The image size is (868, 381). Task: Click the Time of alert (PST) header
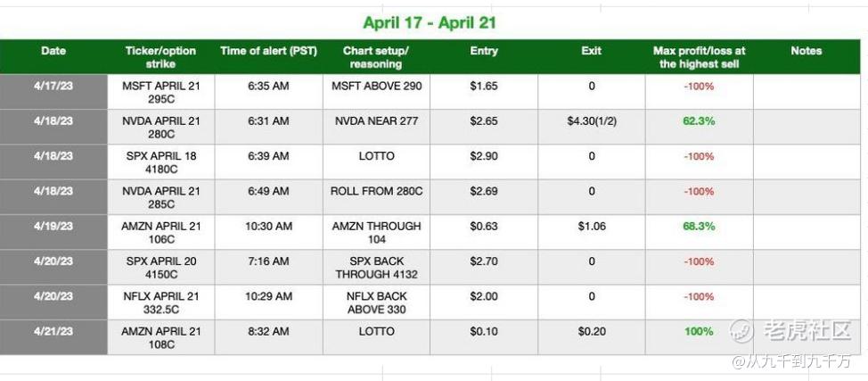coord(268,52)
